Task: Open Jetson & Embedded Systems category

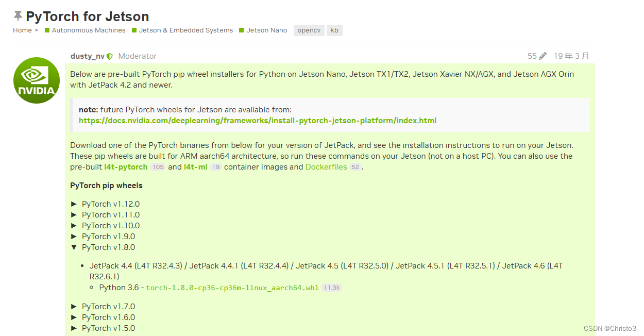Action: click(182, 30)
